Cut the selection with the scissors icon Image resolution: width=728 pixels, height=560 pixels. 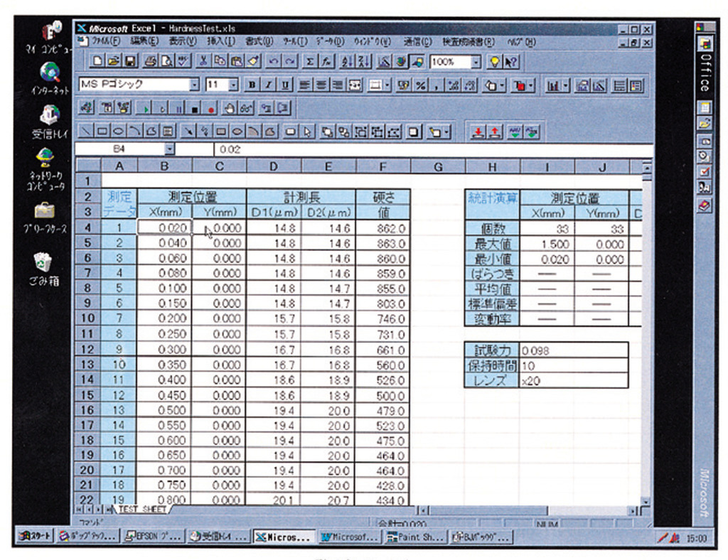[x=203, y=61]
